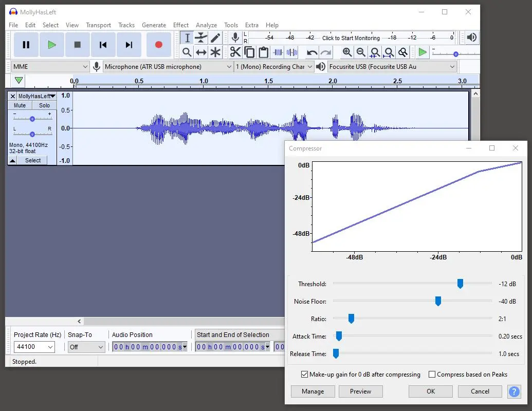Open the Recording Channels dropdown

point(273,66)
